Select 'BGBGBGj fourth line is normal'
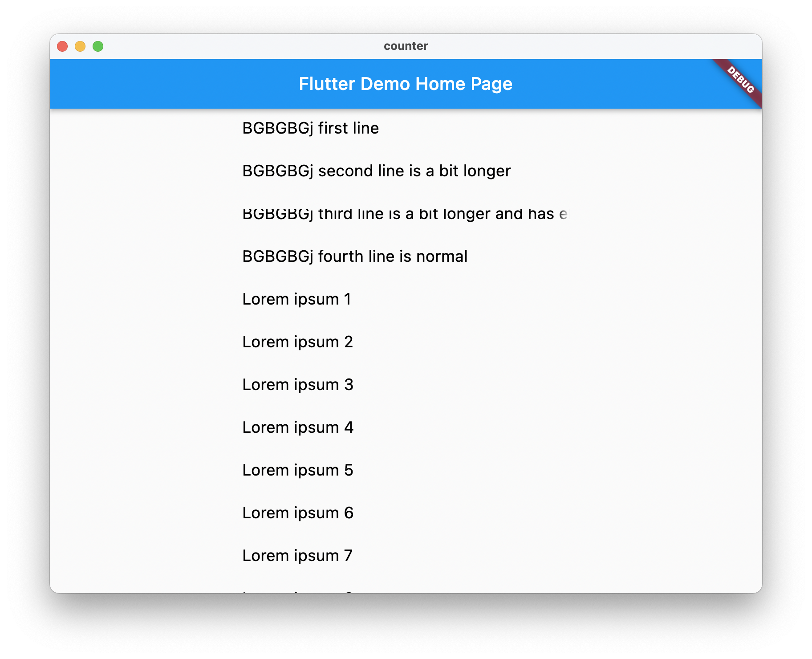 354,256
